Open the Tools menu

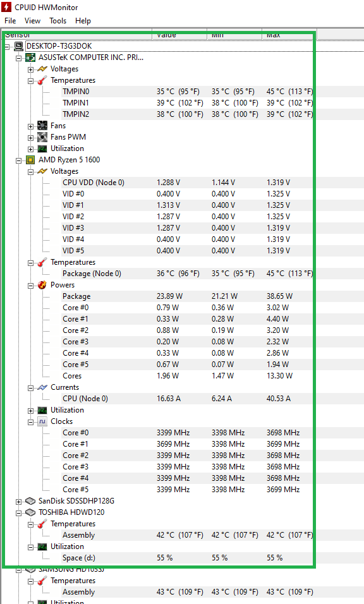click(58, 21)
